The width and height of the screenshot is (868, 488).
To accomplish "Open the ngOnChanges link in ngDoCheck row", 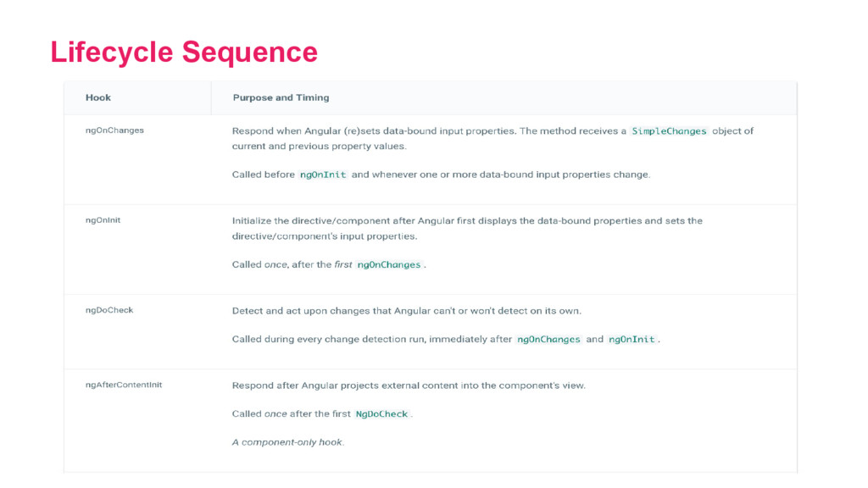I will pyautogui.click(x=548, y=339).
